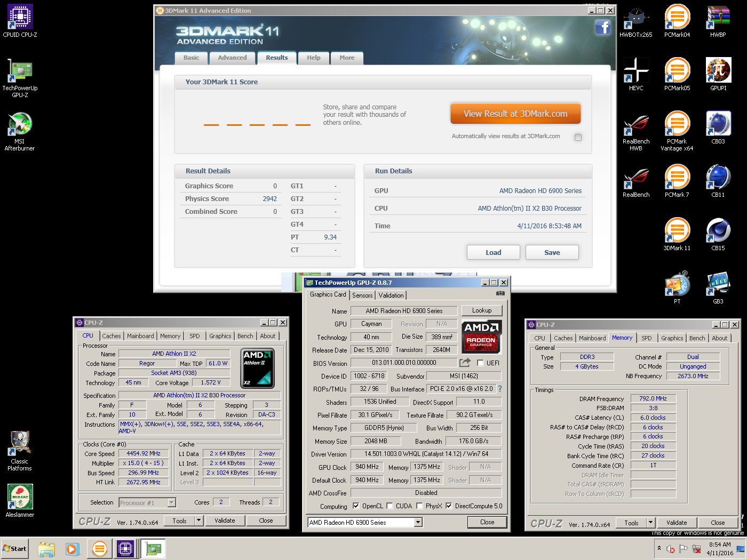Switch to the Sensors tab in GPU-Z
This screenshot has width=747, height=560.
(362, 295)
